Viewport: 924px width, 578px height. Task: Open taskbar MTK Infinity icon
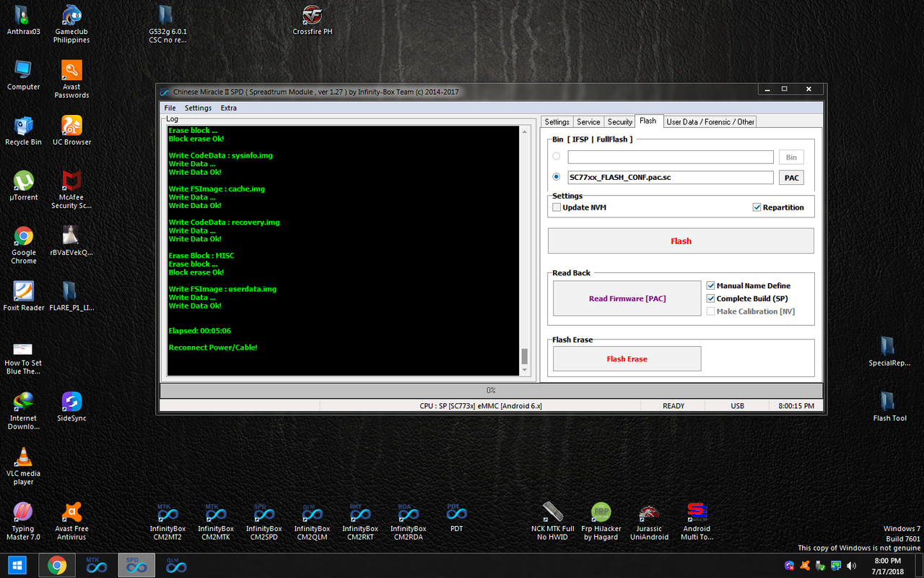click(x=97, y=565)
